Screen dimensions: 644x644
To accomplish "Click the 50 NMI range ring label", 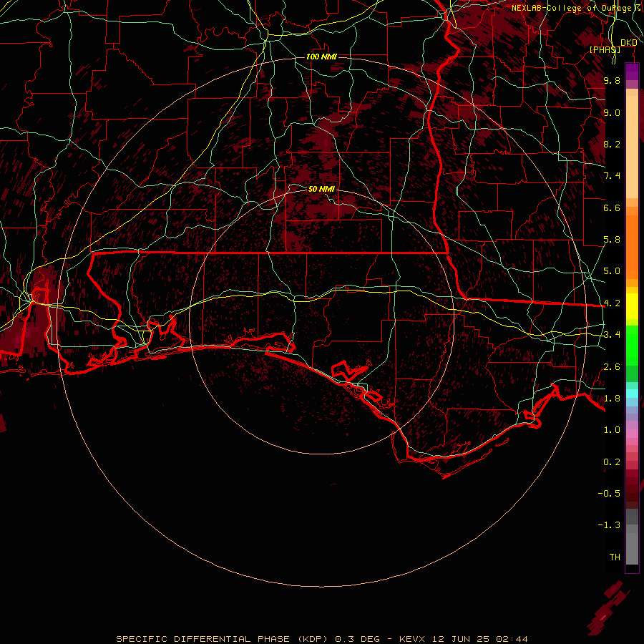I will click(x=321, y=189).
